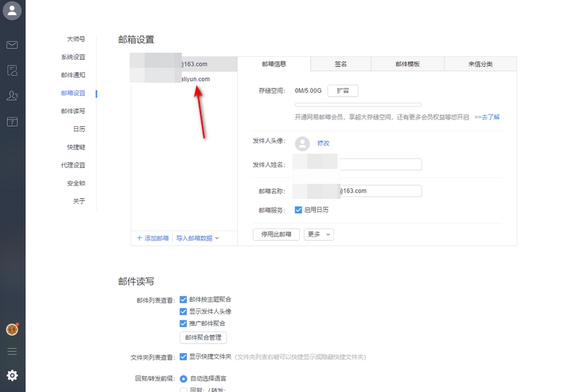Switch to the 签名 tab

[x=340, y=64]
